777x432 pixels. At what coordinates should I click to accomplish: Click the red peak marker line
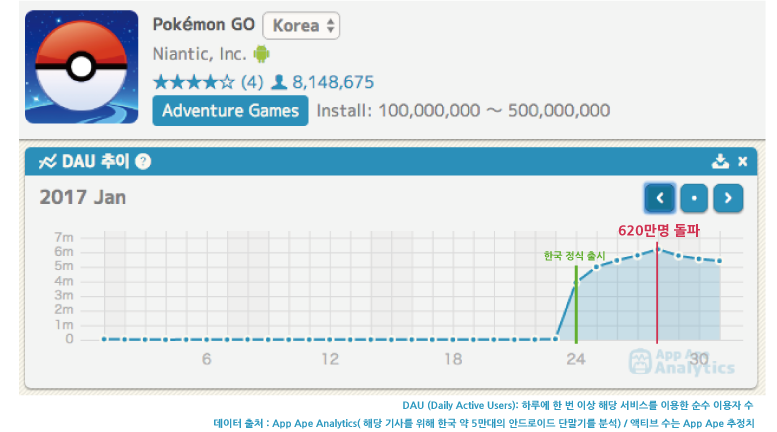(x=657, y=293)
